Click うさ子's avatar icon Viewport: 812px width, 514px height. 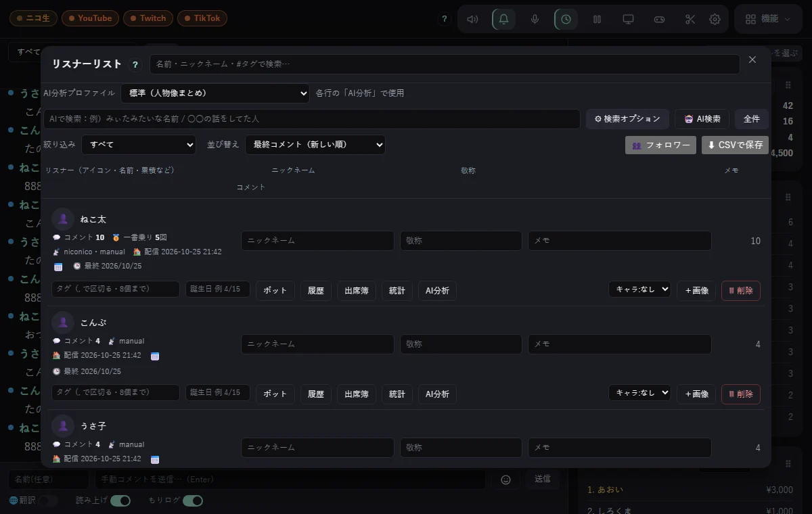[x=63, y=426]
